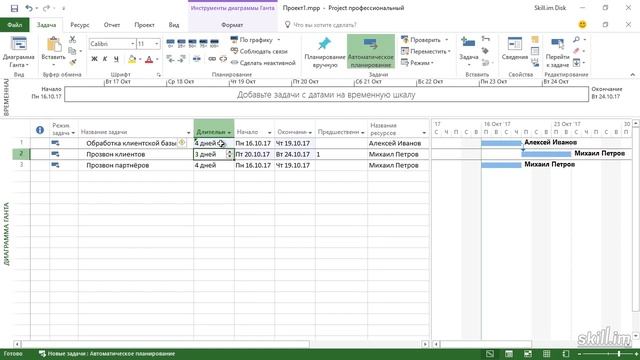Click the Cut scissors icon
The image size is (640, 360).
tap(73, 40)
